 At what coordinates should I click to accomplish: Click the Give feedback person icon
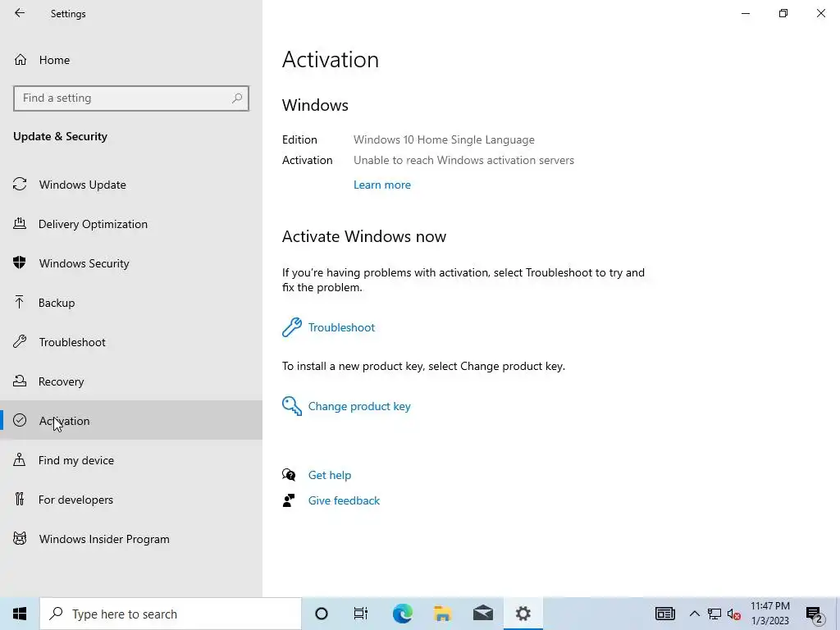pyautogui.click(x=289, y=500)
